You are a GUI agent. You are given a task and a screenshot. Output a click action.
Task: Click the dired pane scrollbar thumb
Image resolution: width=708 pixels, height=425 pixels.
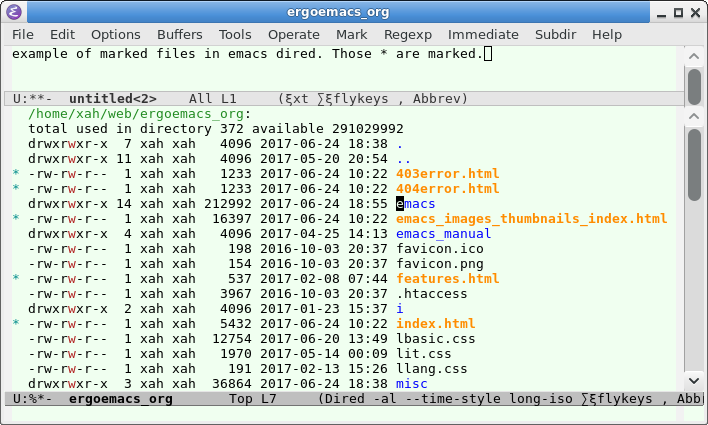pyautogui.click(x=694, y=164)
